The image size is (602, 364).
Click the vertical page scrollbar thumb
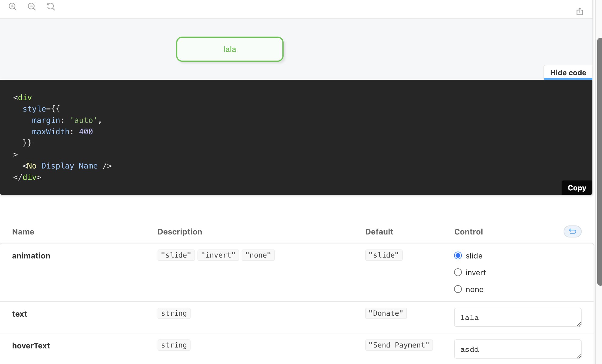[599, 162]
